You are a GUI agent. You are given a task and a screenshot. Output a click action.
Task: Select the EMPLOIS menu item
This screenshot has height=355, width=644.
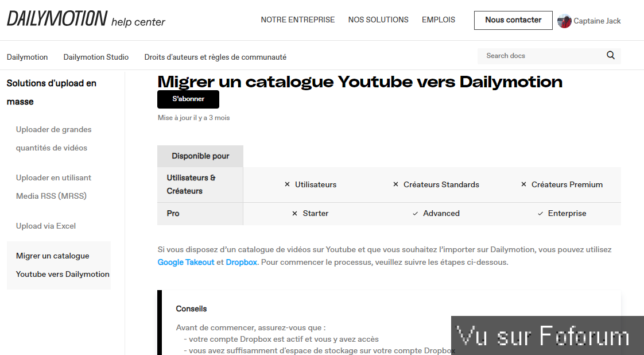point(438,20)
